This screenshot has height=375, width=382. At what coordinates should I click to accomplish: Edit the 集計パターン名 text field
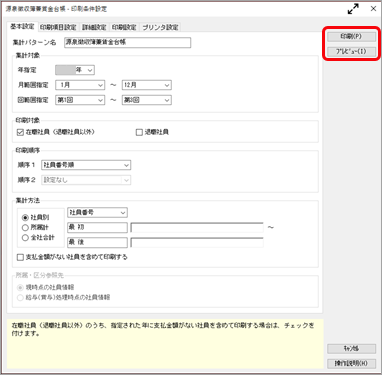coord(128,42)
